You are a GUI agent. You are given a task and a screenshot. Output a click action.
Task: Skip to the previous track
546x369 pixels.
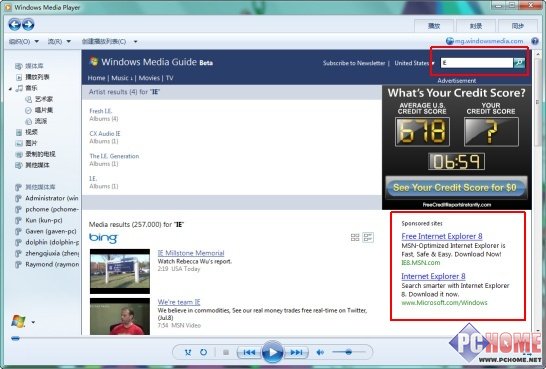pos(249,352)
